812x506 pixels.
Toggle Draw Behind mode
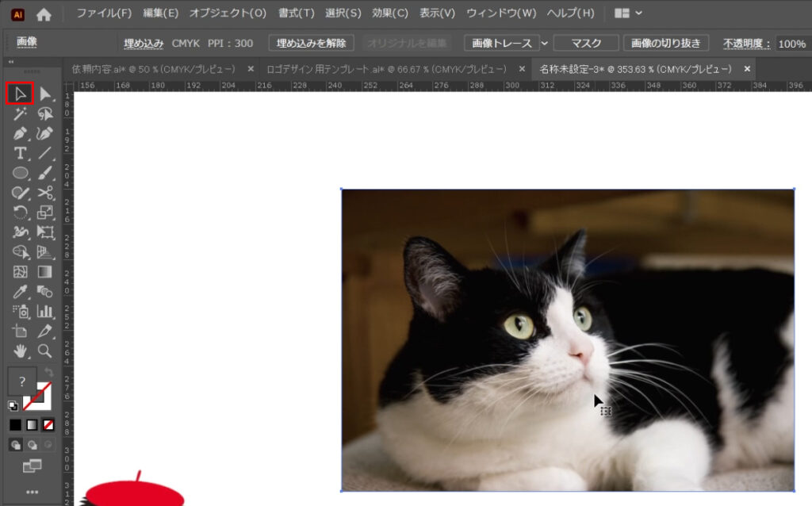point(32,445)
